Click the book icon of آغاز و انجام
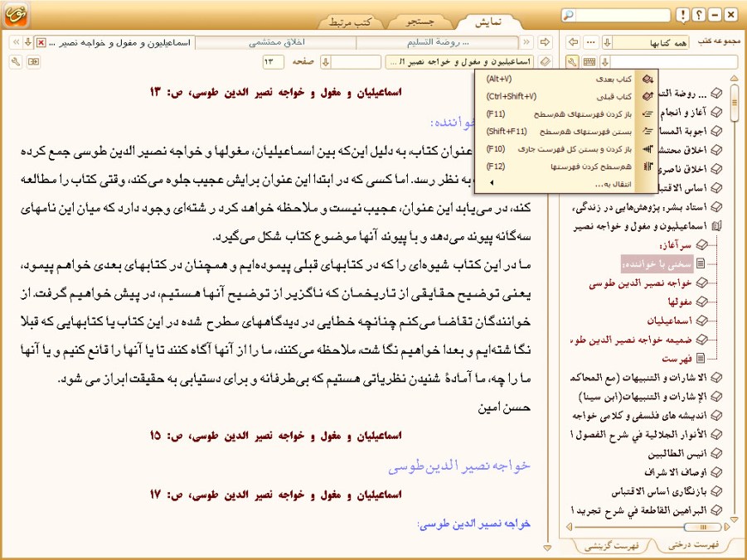The image size is (747, 560). tap(716, 112)
